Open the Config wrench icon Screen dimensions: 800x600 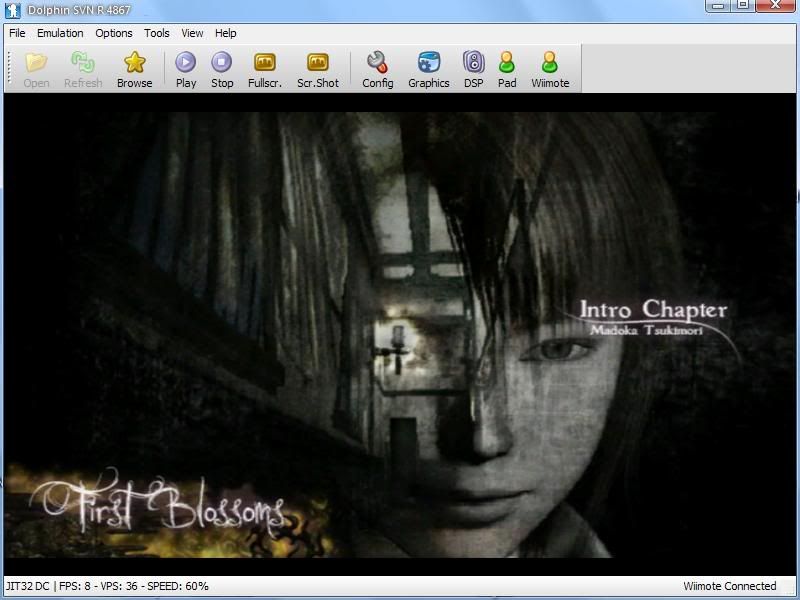coord(378,62)
